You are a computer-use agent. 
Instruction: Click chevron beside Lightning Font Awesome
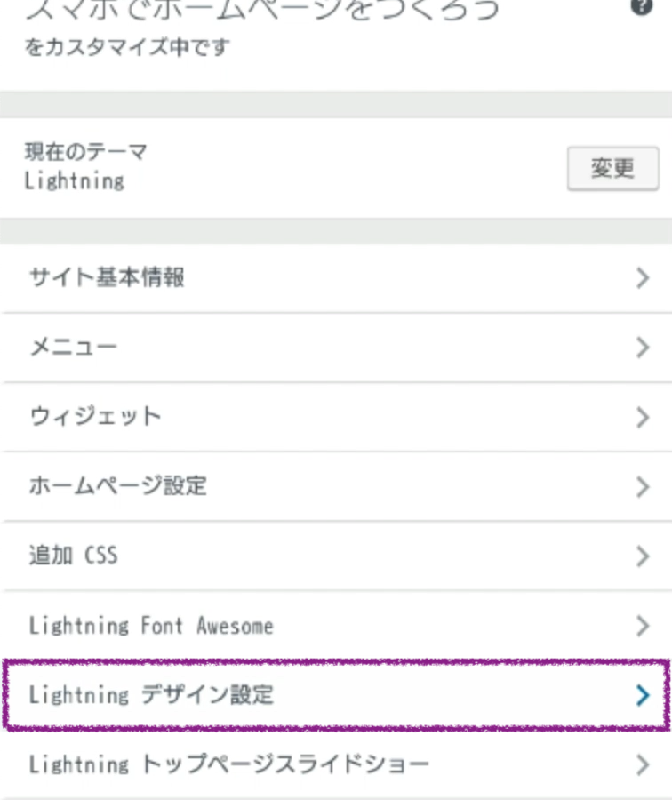tap(644, 626)
